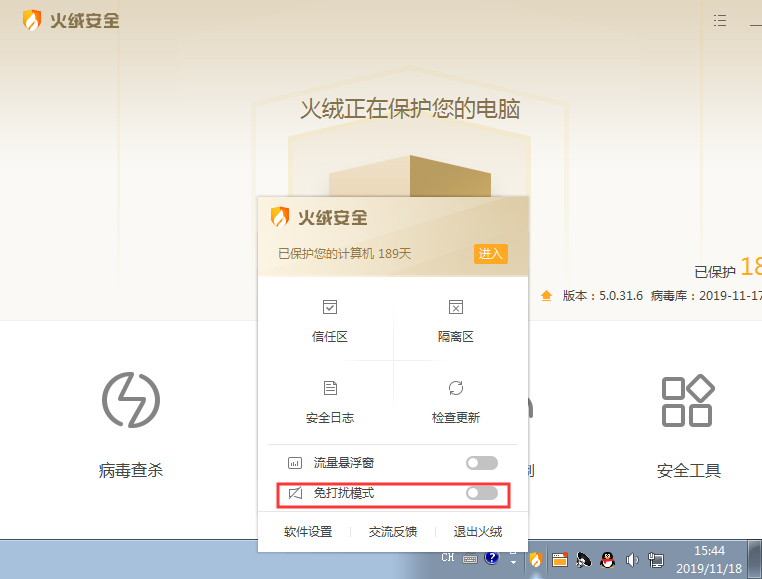Screen dimensions: 762x579
Task: Click the show desktop strip at the taskbar end
Action: coord(755,560)
